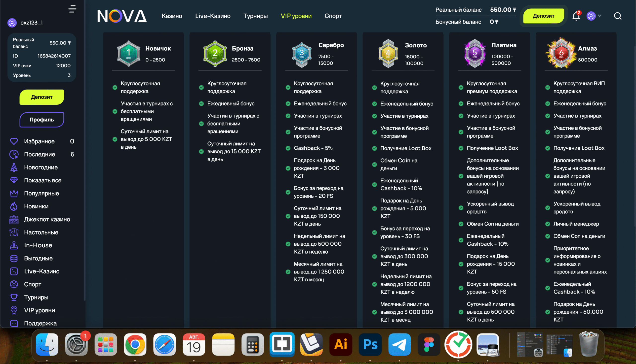The height and width of the screenshot is (364, 636).
Task: Open Telegram from the dock
Action: (399, 344)
